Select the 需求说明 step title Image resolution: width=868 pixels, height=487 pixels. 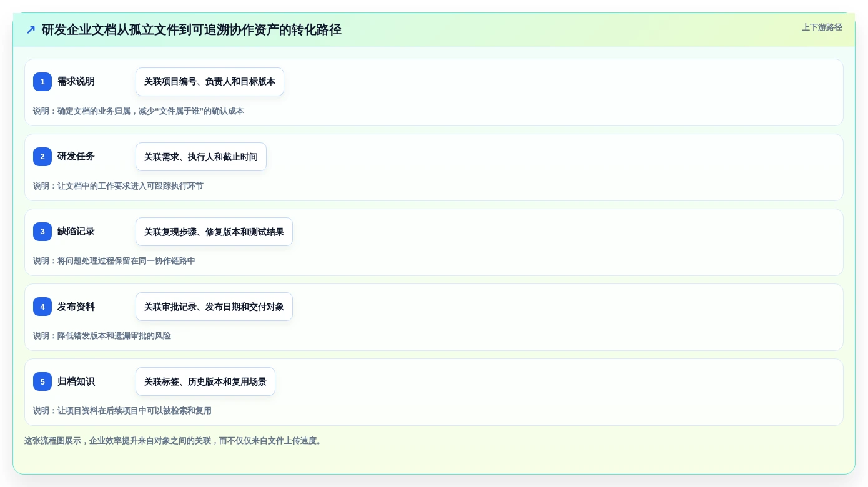(x=76, y=82)
